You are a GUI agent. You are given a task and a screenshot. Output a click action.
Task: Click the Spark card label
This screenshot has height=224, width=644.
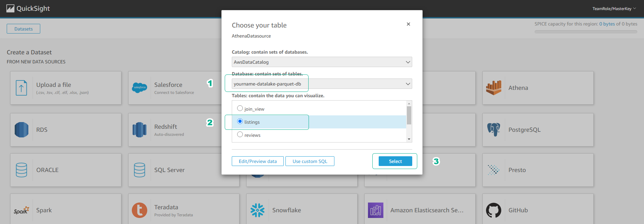pyautogui.click(x=44, y=210)
